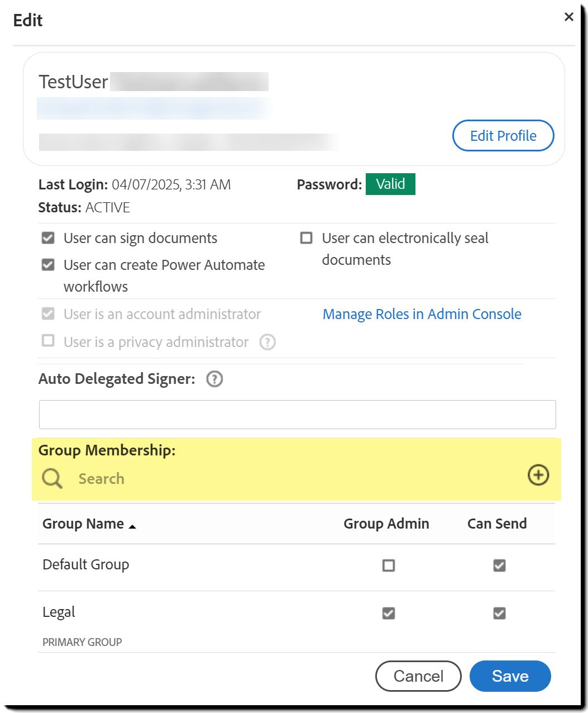Viewport: 588px width, 713px height.
Task: Enable User can electronically seal documents
Action: click(x=306, y=238)
